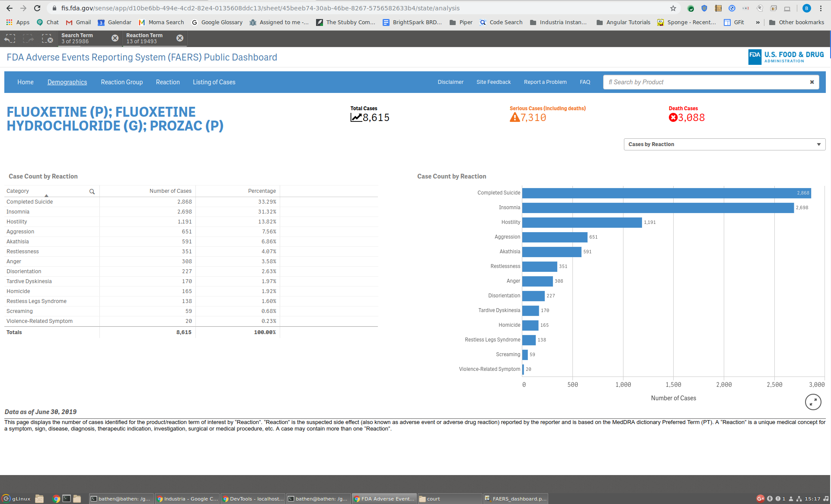Image resolution: width=831 pixels, height=504 pixels.
Task: Click the Report a Problem link
Action: tap(545, 82)
